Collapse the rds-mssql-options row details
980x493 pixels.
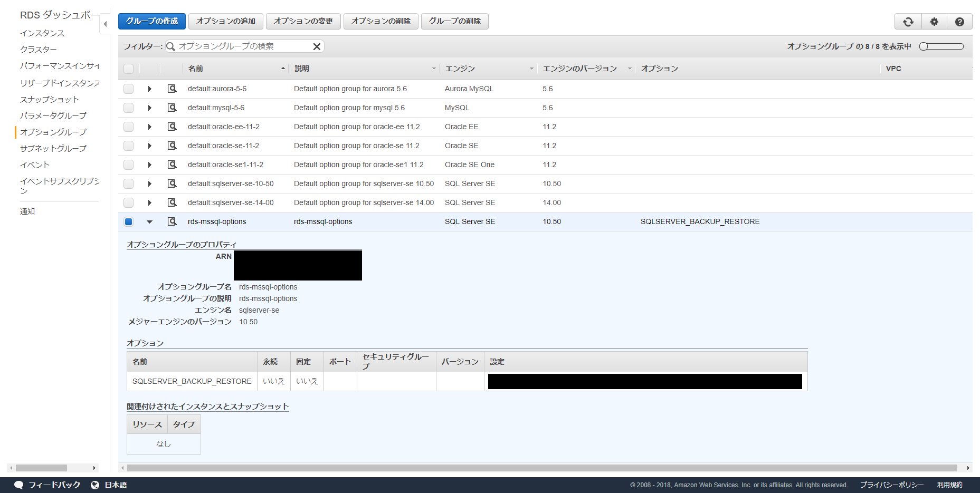tap(150, 221)
